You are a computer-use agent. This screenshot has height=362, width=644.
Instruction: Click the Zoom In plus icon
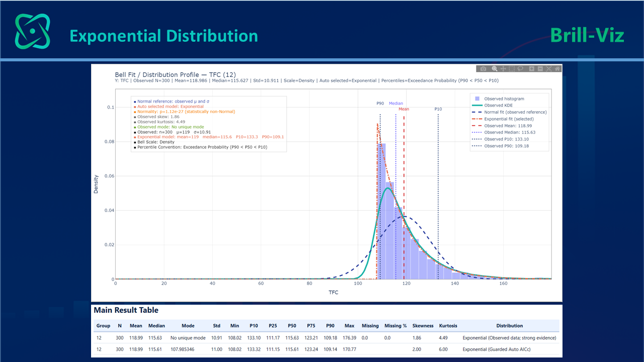pyautogui.click(x=532, y=69)
